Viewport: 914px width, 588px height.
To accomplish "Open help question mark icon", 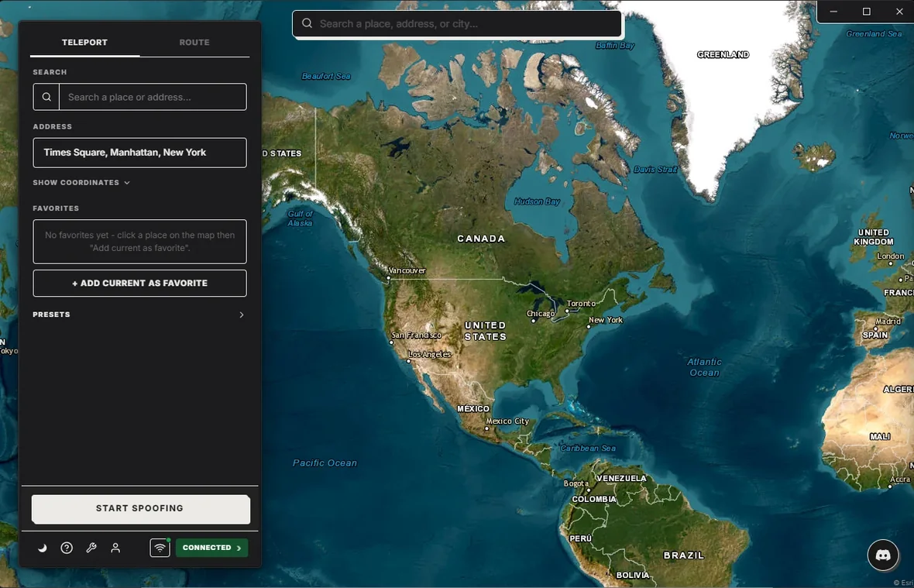I will (67, 548).
